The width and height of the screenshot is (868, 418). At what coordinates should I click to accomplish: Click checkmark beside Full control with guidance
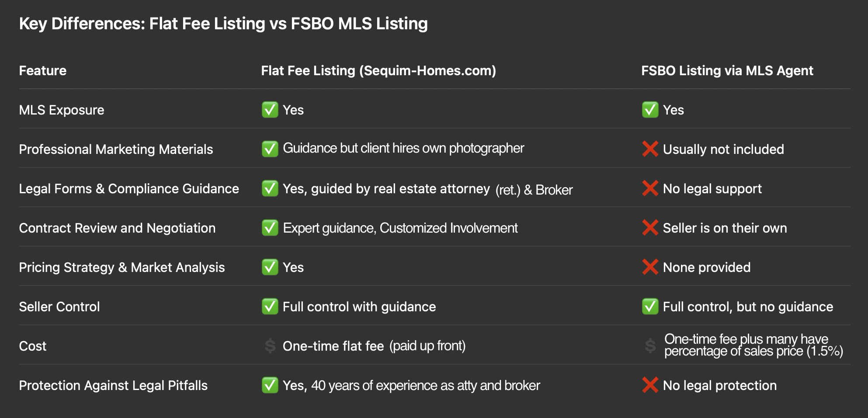pyautogui.click(x=270, y=307)
